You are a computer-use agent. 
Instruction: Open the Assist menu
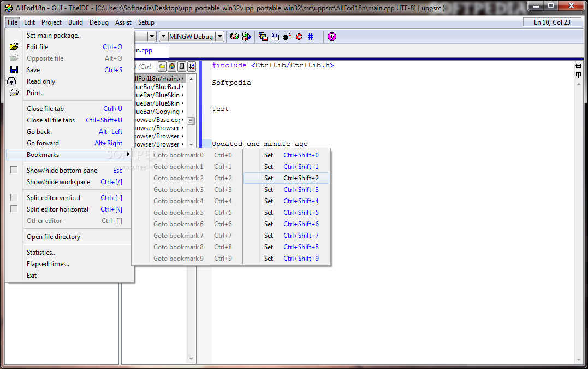123,22
